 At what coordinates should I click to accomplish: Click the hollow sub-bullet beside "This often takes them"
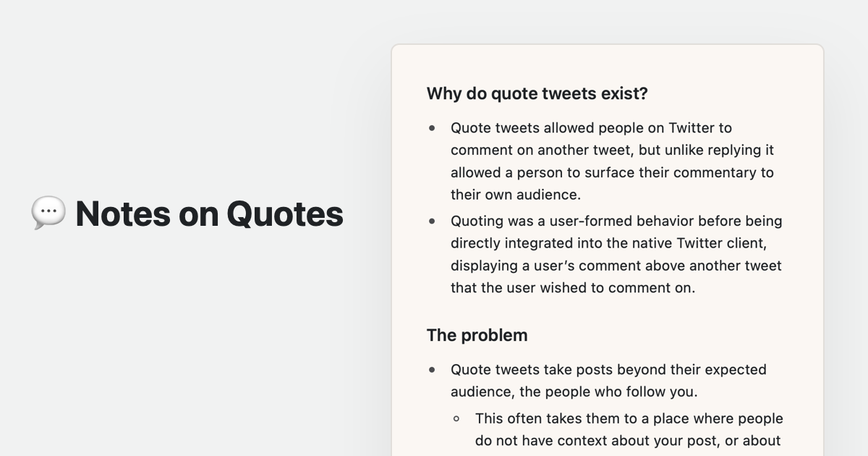coord(456,418)
